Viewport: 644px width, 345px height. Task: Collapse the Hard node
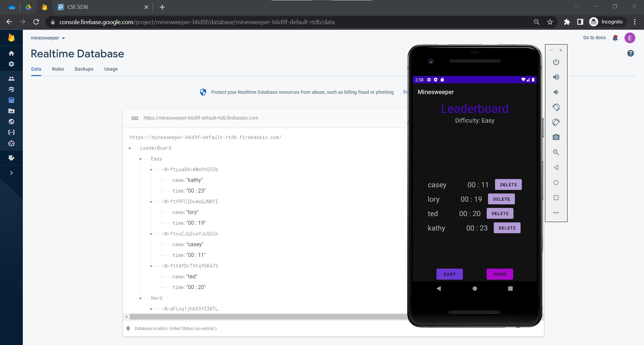pyautogui.click(x=141, y=298)
